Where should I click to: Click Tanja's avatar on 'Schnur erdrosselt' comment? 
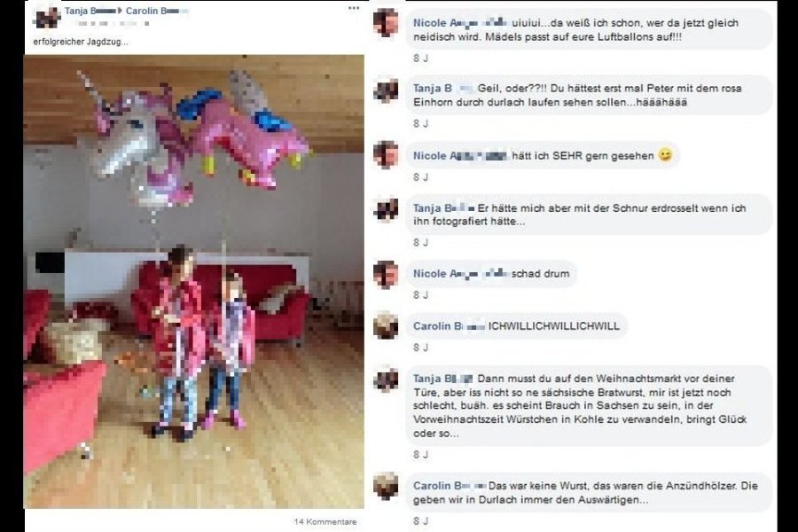point(386,210)
